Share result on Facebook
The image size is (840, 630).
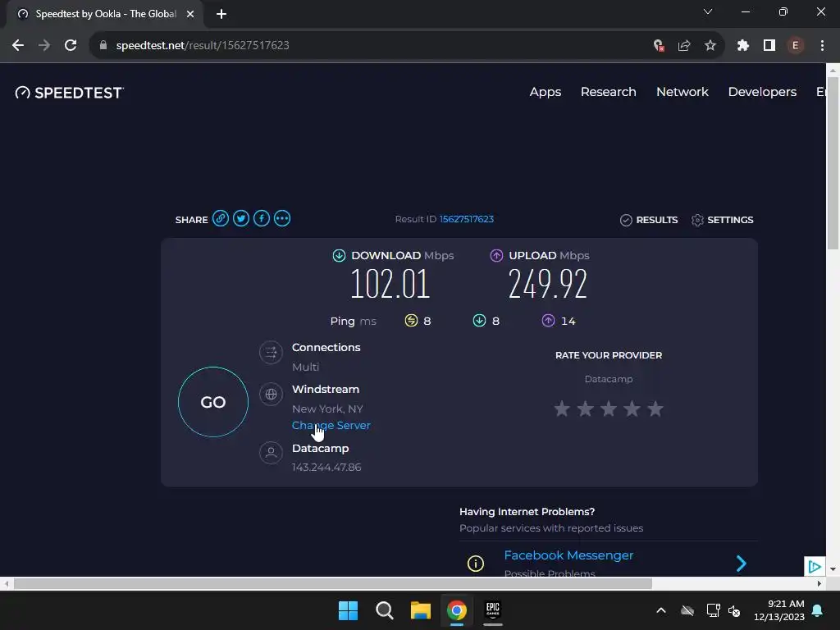pyautogui.click(x=262, y=218)
